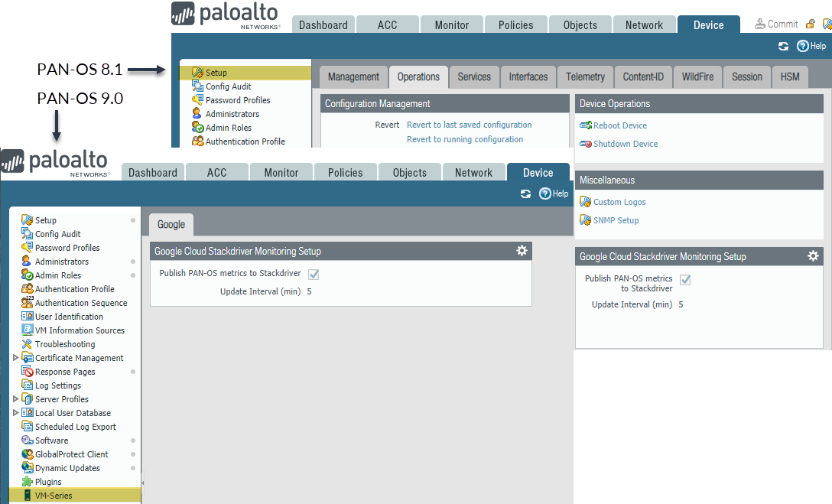The image size is (832, 504).
Task: Click Shutdown Device icon
Action: pyautogui.click(x=586, y=144)
